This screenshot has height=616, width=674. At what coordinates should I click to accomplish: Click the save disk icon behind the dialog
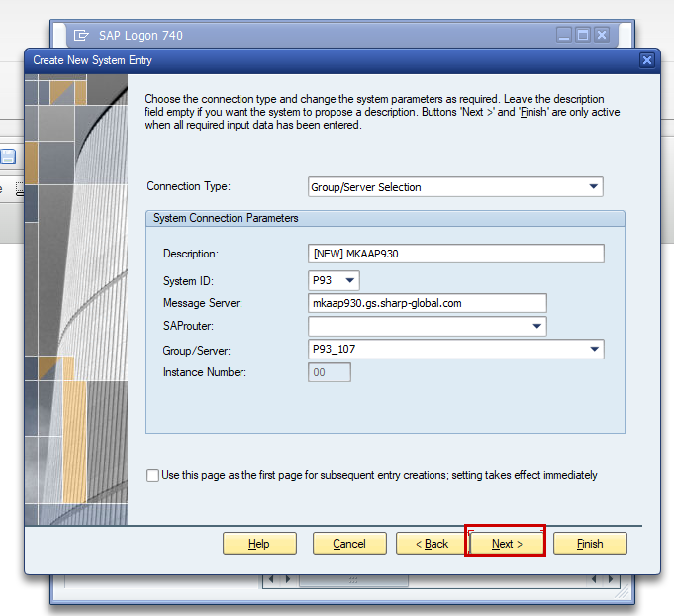pyautogui.click(x=8, y=156)
